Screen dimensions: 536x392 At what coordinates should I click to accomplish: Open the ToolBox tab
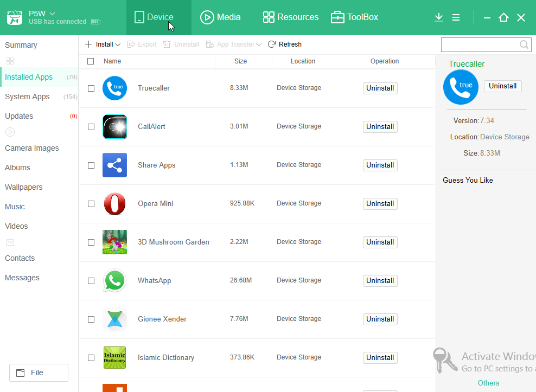click(x=354, y=17)
